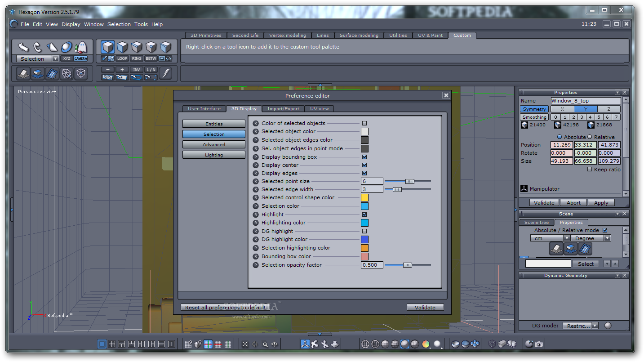Viewport: 644px width, 362px height.
Task: Click the downward arrow icon in bottom bar
Action: click(335, 344)
